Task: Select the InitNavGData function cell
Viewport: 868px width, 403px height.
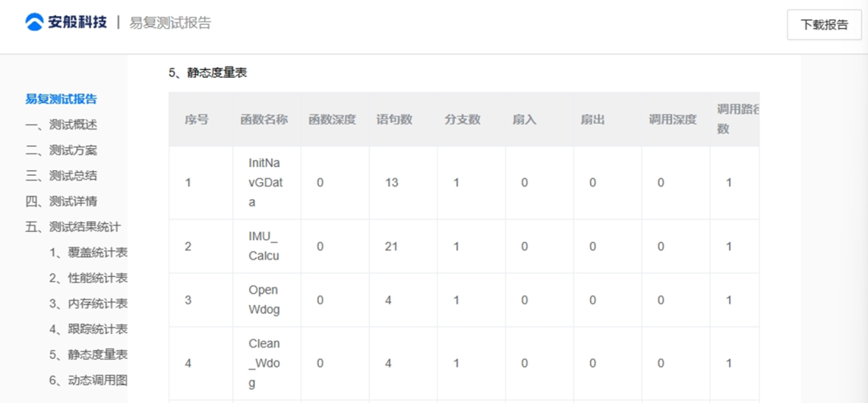Action: pyautogui.click(x=264, y=182)
